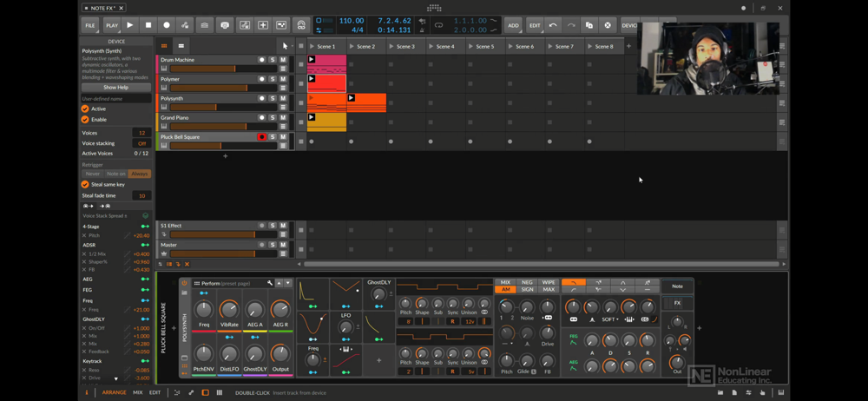Screen dimensions: 868x401
Task: Click the Undo arrow in the toolbar
Action: (553, 25)
